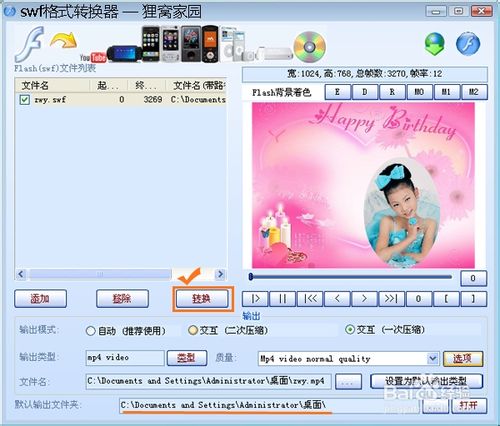This screenshot has height=426, width=500.
Task: Set start mark with [ button
Action: click(x=446, y=299)
